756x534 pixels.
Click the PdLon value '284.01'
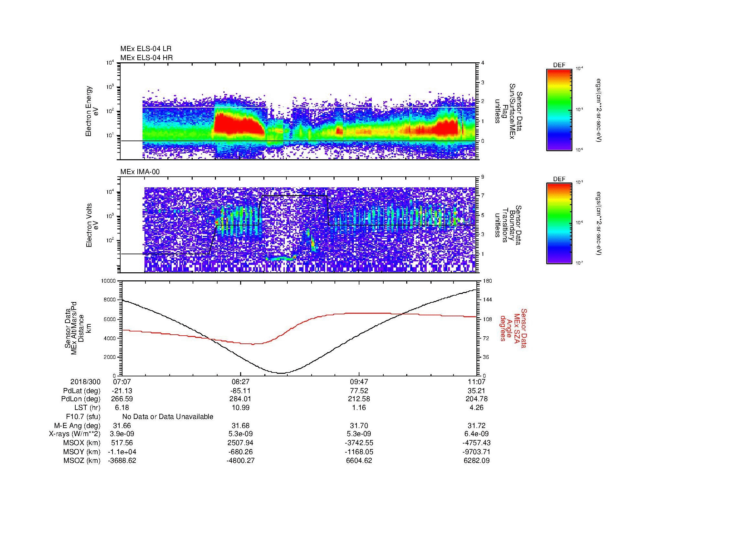pyautogui.click(x=240, y=399)
